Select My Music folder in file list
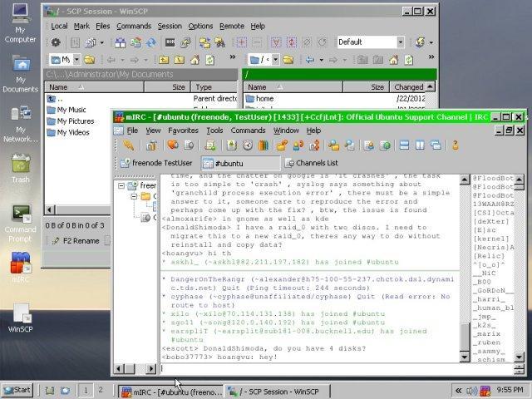The width and height of the screenshot is (532, 399). coord(71,110)
